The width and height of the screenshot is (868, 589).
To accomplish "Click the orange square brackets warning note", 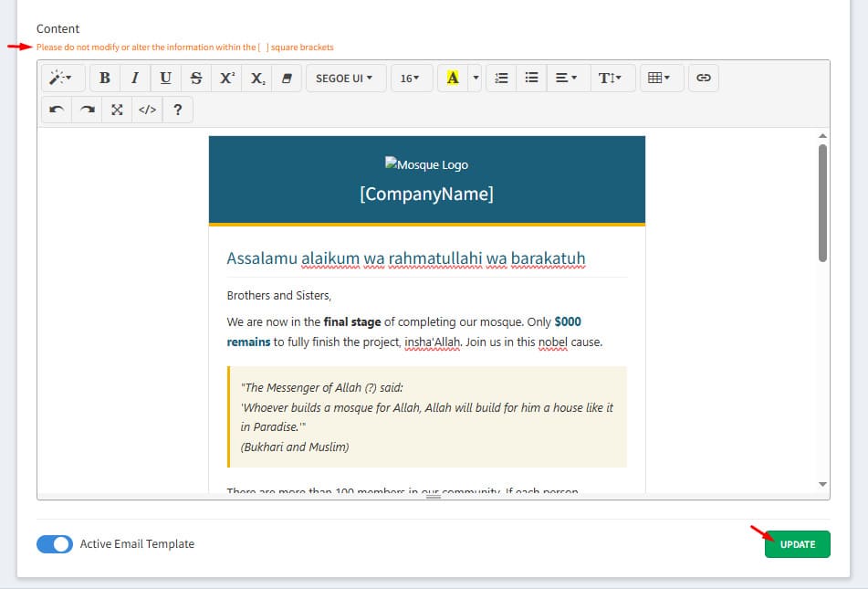I will 185,47.
